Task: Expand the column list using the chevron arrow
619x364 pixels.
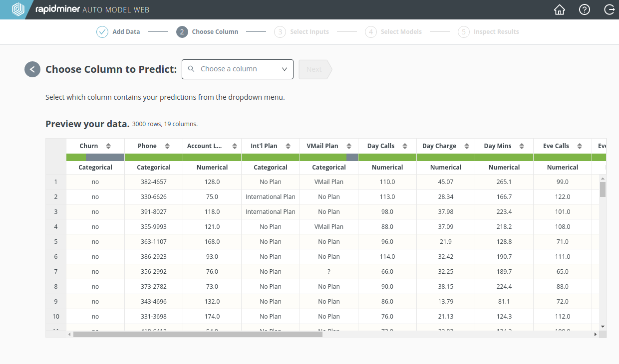Action: coord(285,69)
